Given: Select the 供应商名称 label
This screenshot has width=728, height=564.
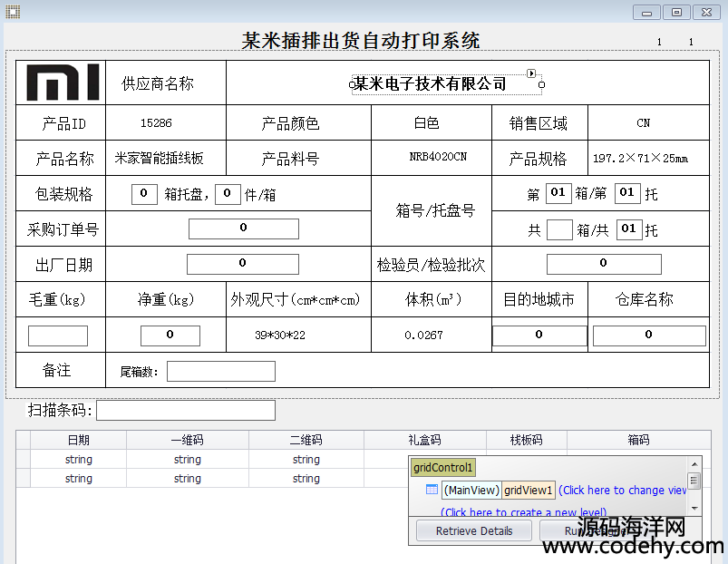Looking at the screenshot, I should (158, 84).
